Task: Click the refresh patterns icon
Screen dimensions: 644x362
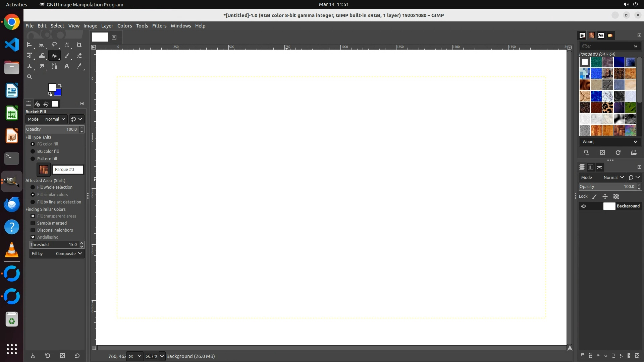Action: point(618,153)
